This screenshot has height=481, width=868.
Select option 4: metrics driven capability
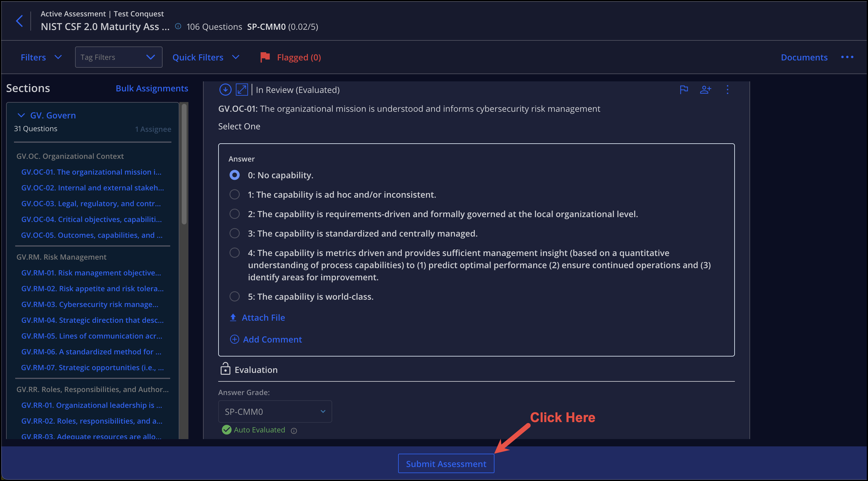(x=235, y=253)
